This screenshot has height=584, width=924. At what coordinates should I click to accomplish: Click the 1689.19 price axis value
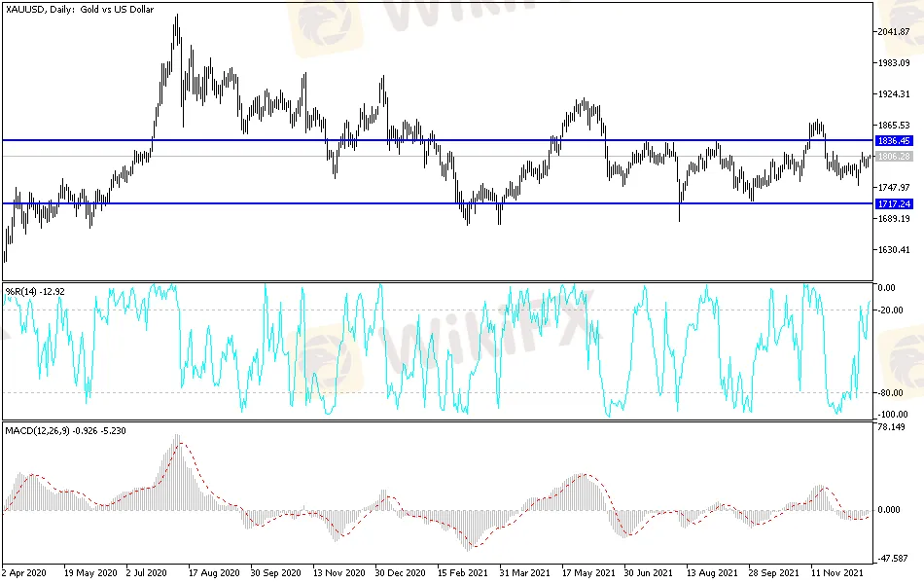click(894, 219)
